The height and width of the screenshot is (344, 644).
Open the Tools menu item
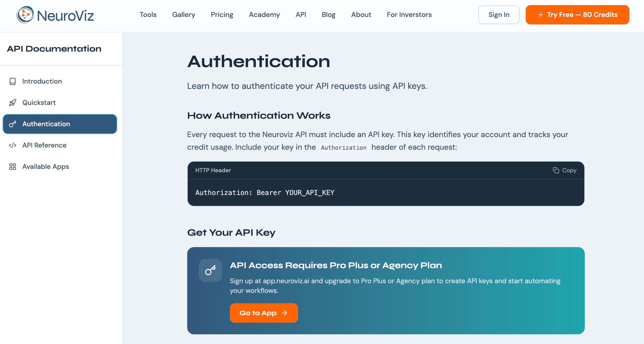[x=148, y=15]
